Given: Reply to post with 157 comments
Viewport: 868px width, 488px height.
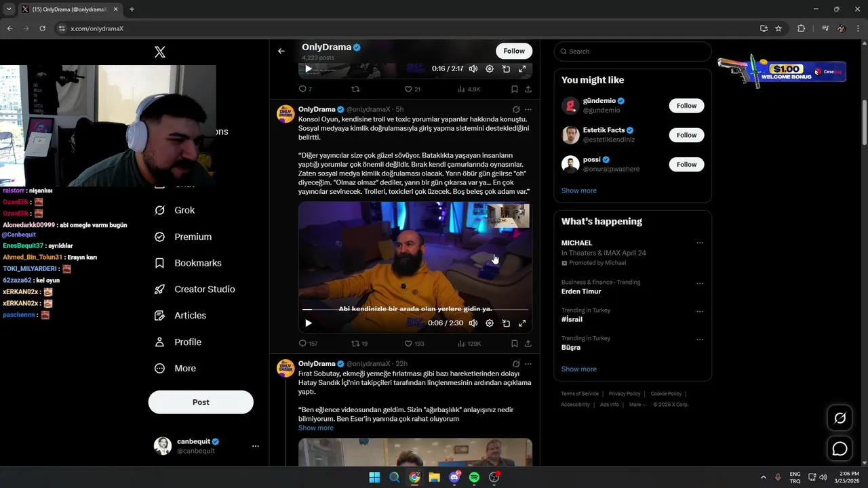Looking at the screenshot, I should point(308,344).
